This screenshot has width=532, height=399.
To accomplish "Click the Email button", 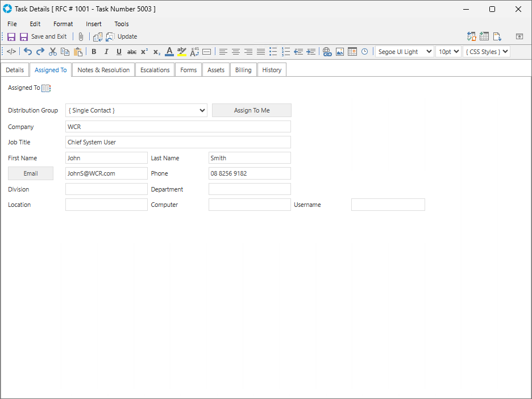I will [x=31, y=173].
